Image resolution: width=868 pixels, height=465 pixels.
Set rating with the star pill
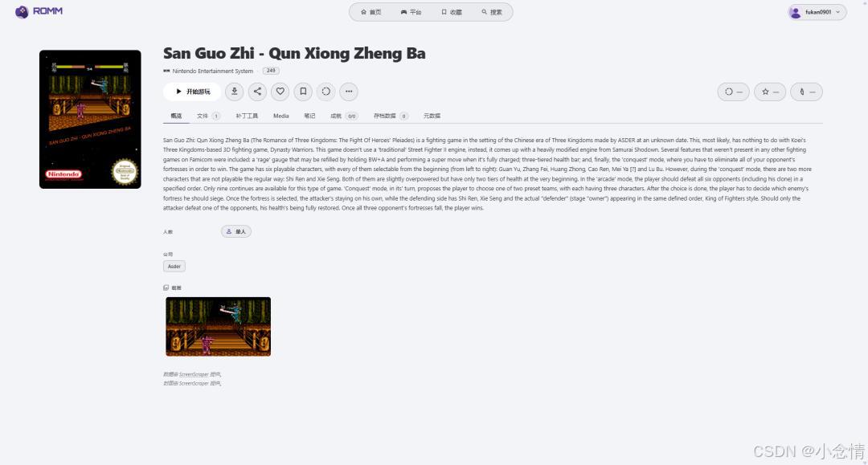click(x=770, y=92)
